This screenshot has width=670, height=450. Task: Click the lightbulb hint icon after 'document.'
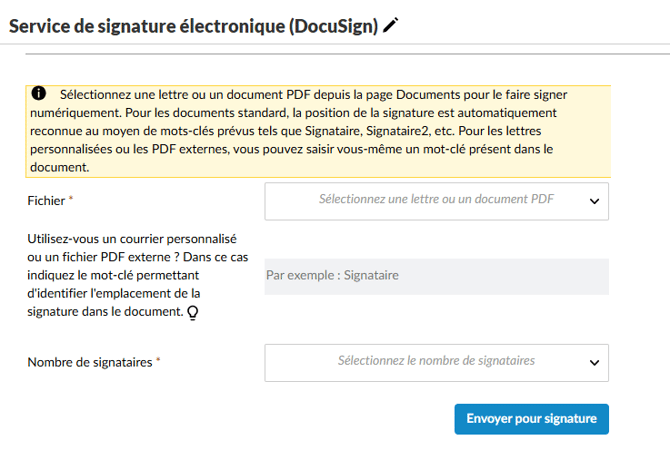click(193, 312)
